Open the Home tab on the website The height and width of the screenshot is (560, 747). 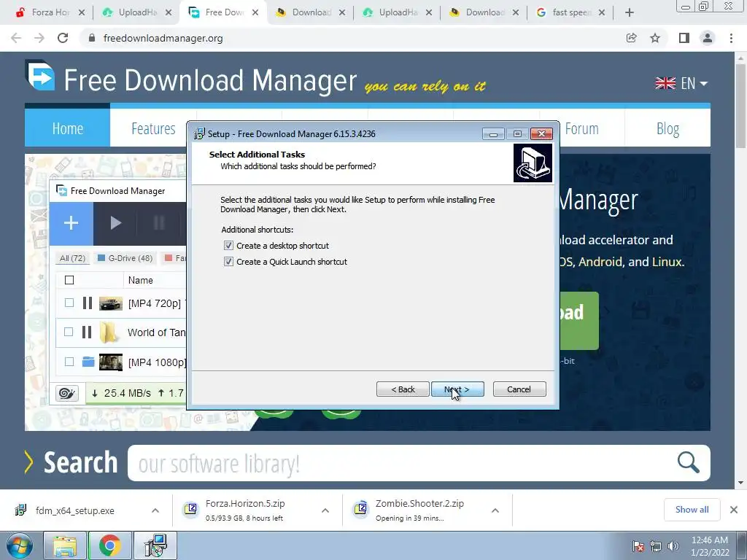tap(67, 128)
